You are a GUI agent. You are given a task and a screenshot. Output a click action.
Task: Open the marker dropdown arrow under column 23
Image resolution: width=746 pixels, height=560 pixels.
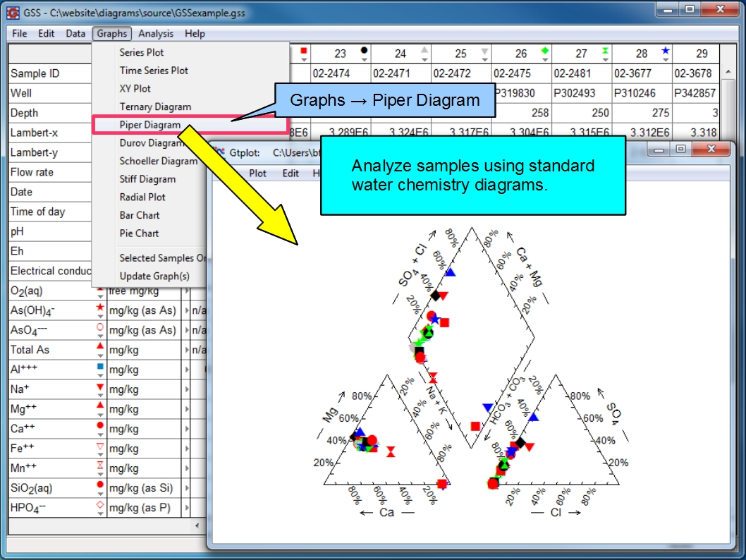364,60
